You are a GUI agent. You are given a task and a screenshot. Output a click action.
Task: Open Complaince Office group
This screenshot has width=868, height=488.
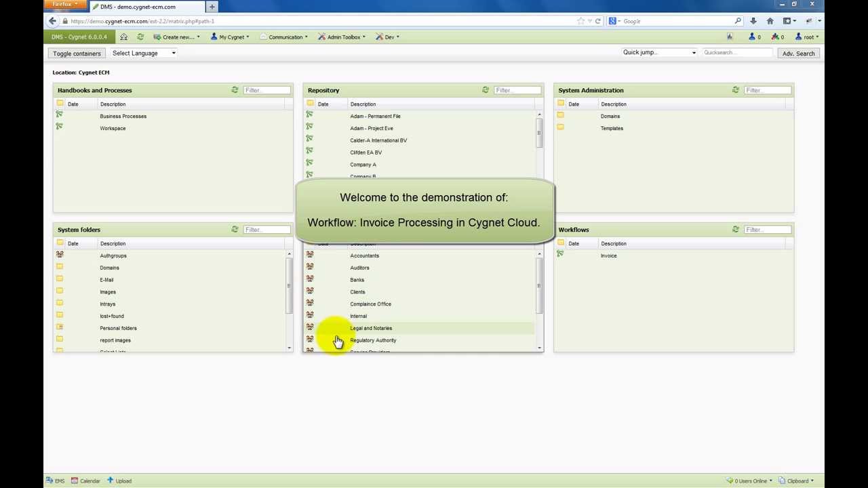[x=370, y=304]
